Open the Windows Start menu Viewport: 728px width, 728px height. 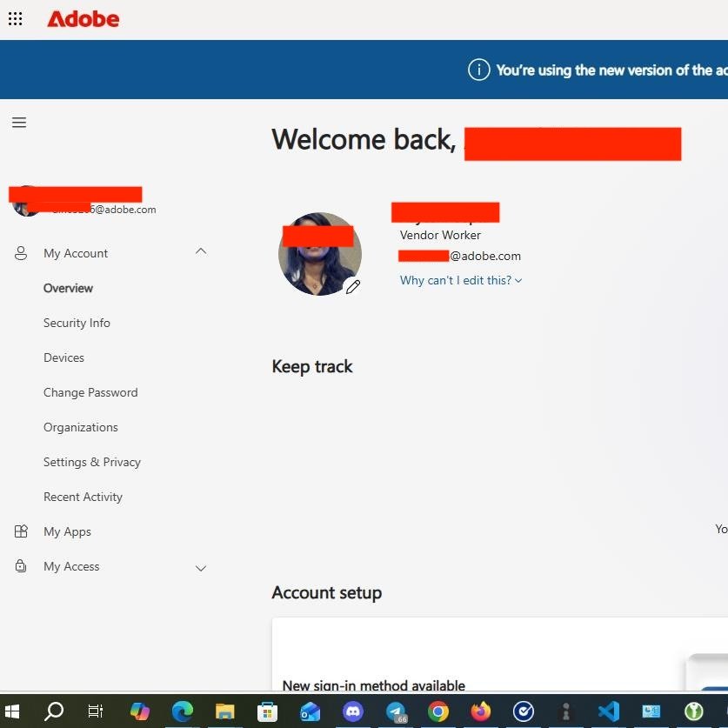click(x=11, y=711)
